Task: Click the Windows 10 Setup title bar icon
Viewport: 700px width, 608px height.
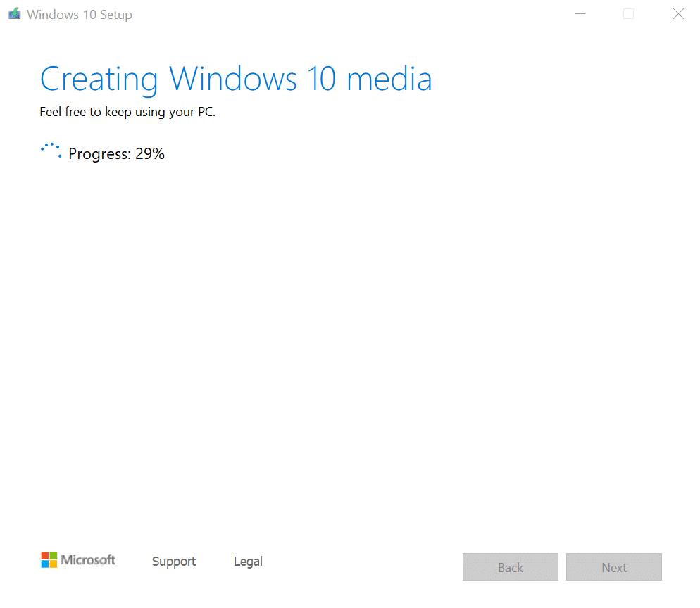Action: point(14,13)
